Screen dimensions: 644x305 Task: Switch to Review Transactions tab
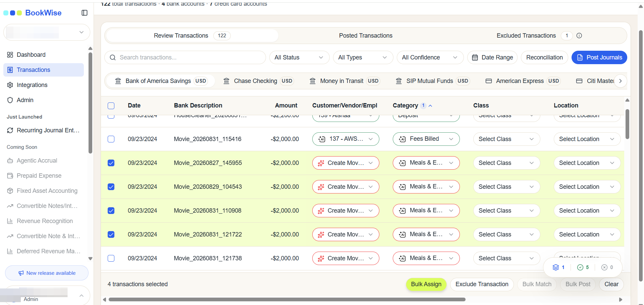click(x=192, y=36)
